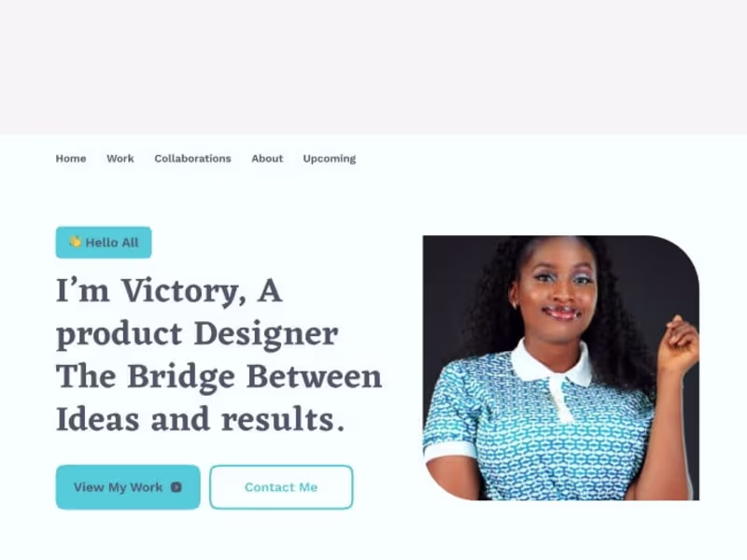Click the blank pink banner above the navigation
This screenshot has height=560, width=747.
tap(373, 67)
